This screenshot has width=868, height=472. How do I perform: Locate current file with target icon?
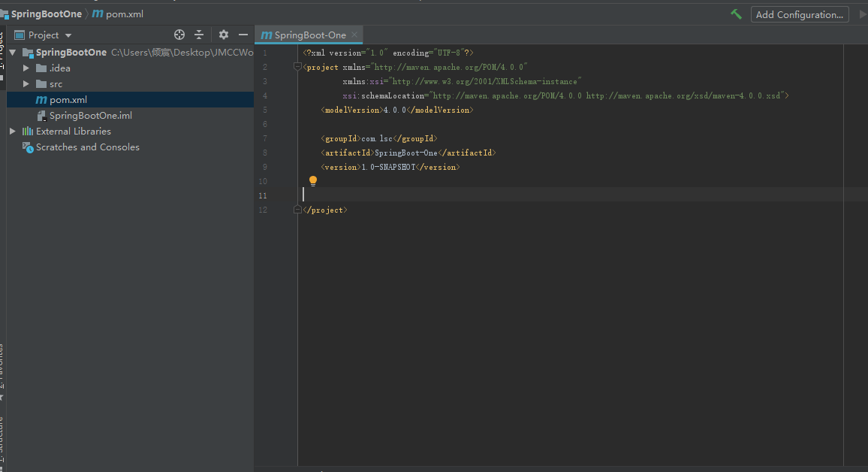(179, 35)
